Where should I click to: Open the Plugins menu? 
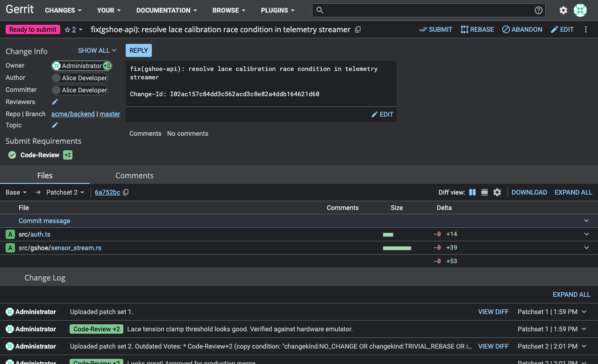click(278, 10)
